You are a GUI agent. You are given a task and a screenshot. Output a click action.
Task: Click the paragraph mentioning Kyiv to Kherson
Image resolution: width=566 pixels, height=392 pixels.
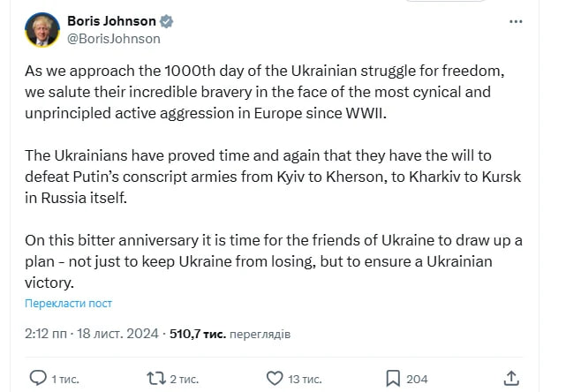(x=274, y=177)
